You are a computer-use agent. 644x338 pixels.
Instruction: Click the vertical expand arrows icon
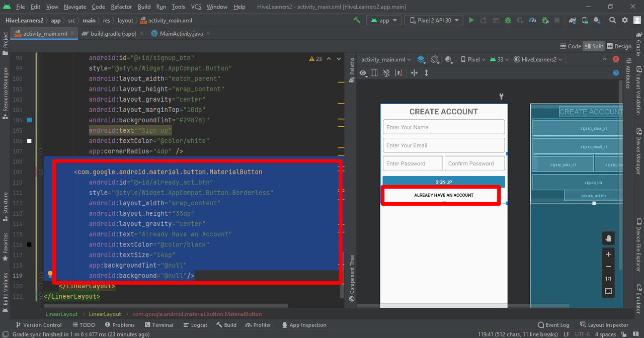point(427,73)
